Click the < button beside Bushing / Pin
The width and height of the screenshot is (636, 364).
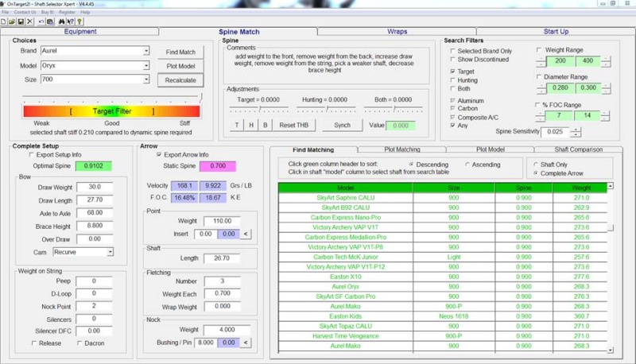(x=246, y=343)
